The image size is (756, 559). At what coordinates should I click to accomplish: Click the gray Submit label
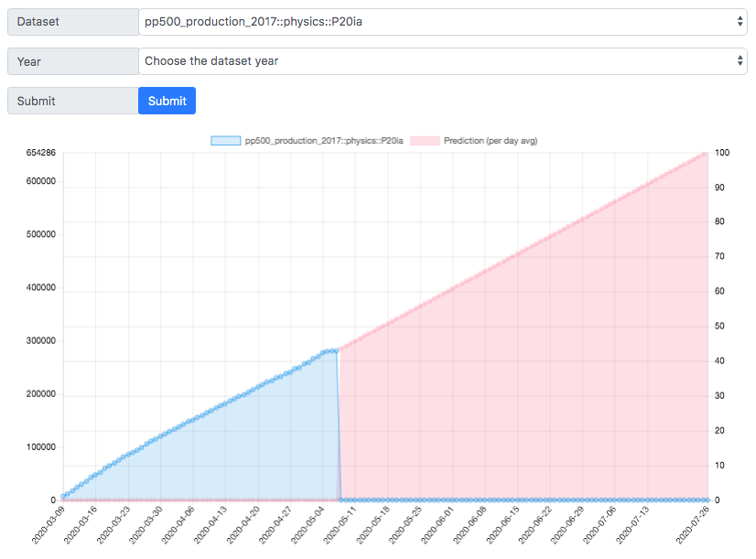point(73,101)
